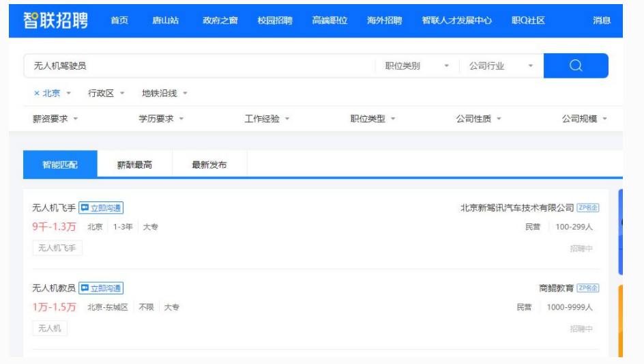Open the 无人机教员 job title
The height and width of the screenshot is (364, 644).
(x=54, y=288)
